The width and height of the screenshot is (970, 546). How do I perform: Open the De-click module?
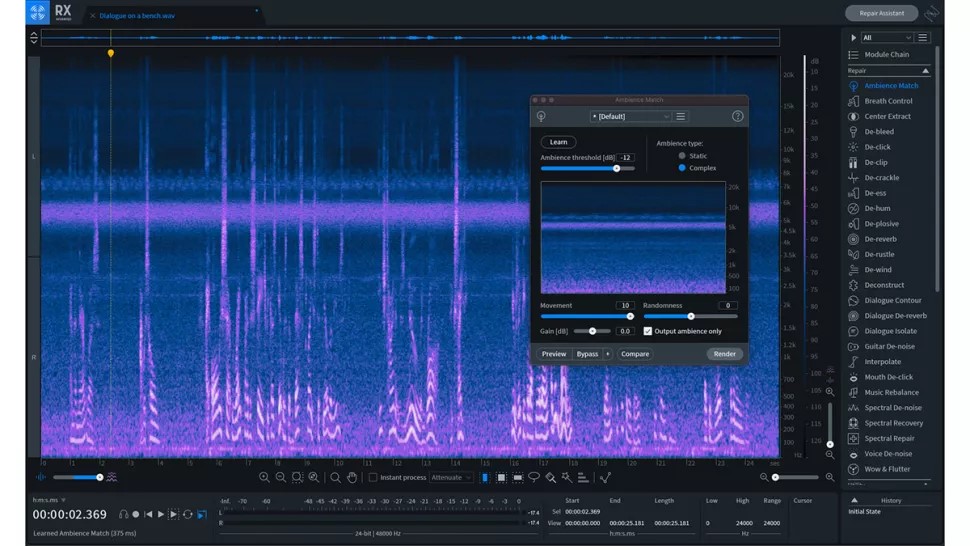(877, 147)
